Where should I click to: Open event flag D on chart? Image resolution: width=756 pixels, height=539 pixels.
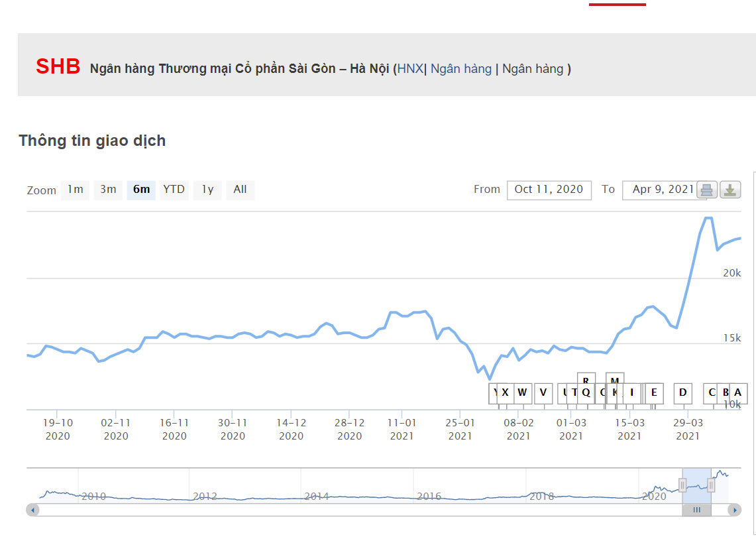point(682,392)
